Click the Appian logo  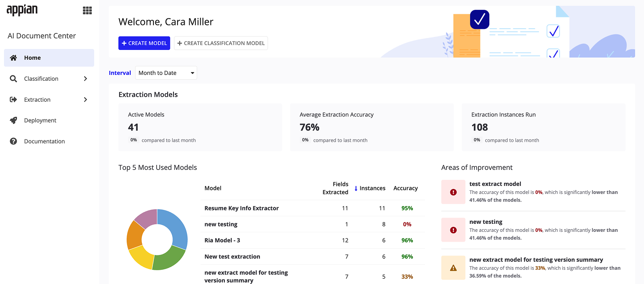click(22, 10)
